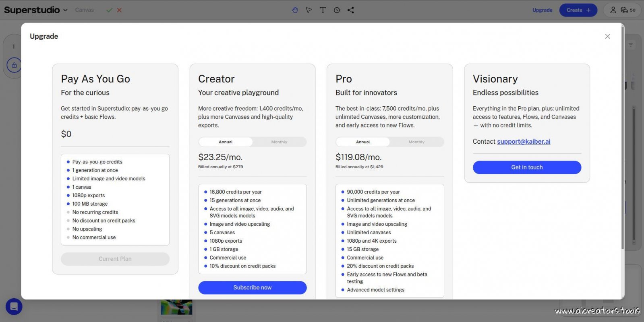The image size is (644, 322).
Task: Click '5 canvases' list item
Action: (222, 233)
